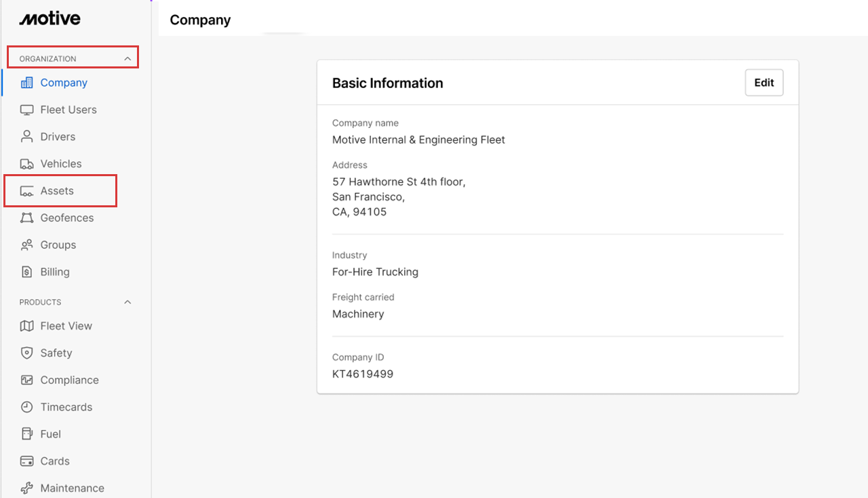Click the address line 57 Hawthorne St
Viewport: 868px width, 498px height.
pyautogui.click(x=399, y=182)
